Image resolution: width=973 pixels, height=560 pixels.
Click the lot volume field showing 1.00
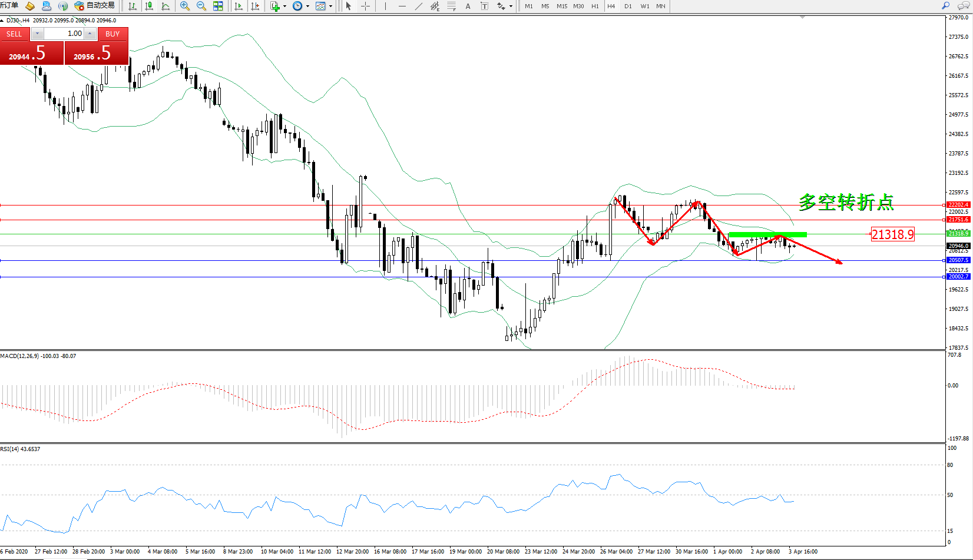pyautogui.click(x=64, y=34)
